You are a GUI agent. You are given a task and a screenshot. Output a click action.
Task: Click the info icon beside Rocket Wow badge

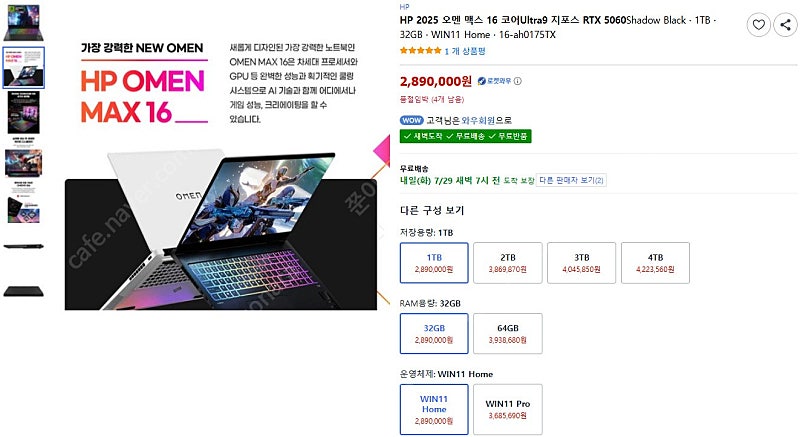pyautogui.click(x=517, y=81)
